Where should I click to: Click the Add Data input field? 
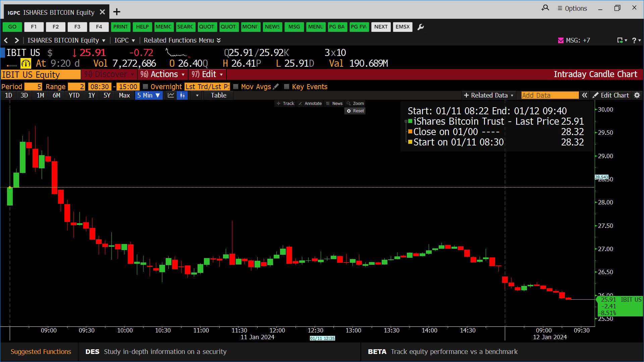(x=549, y=95)
